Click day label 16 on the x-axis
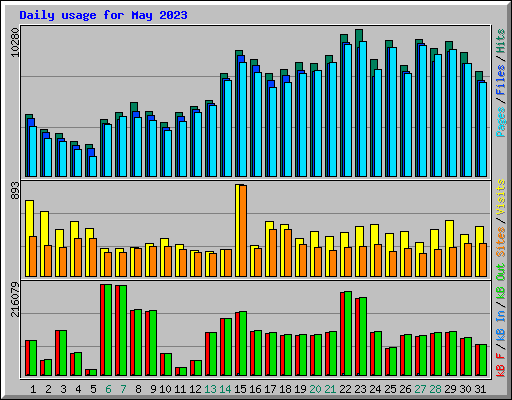This screenshot has width=512, height=400. pyautogui.click(x=255, y=389)
